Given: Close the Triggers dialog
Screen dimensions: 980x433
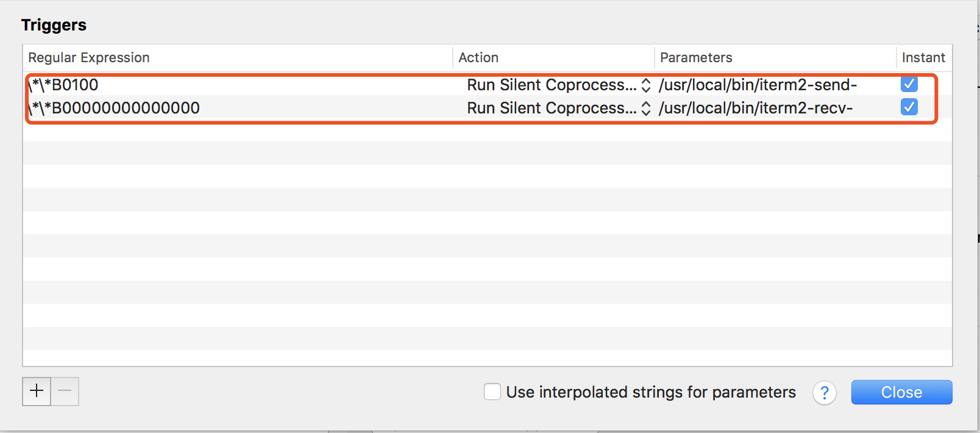Looking at the screenshot, I should click(901, 392).
